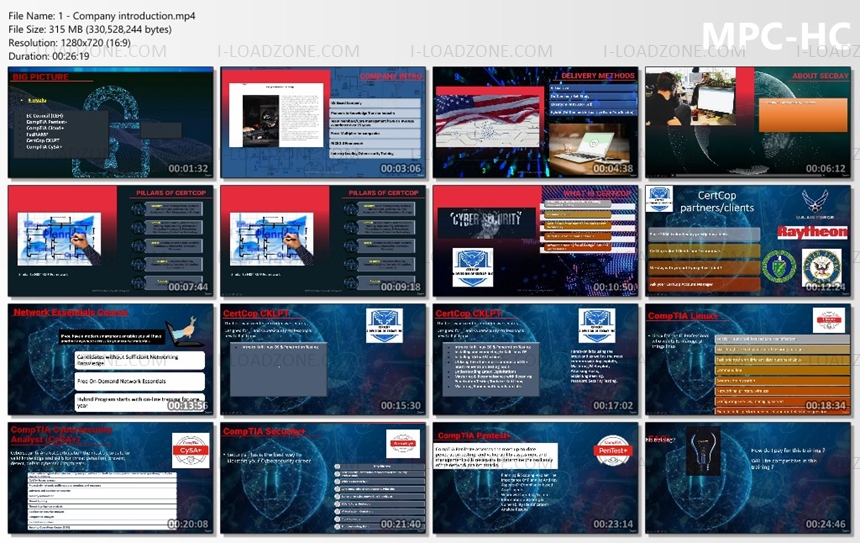The width and height of the screenshot is (860, 543).
Task: Select the Pillars of CertCop frame at 00:07:44
Action: [x=111, y=241]
